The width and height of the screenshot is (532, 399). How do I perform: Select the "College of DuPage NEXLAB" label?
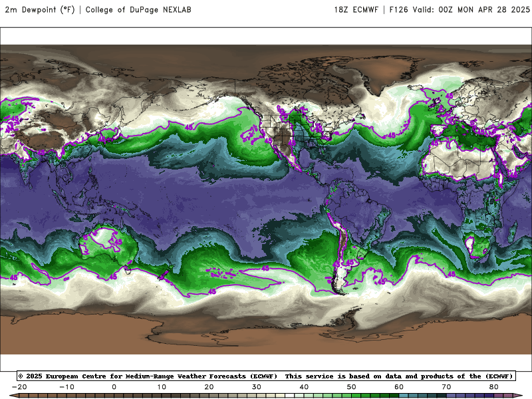(x=138, y=10)
